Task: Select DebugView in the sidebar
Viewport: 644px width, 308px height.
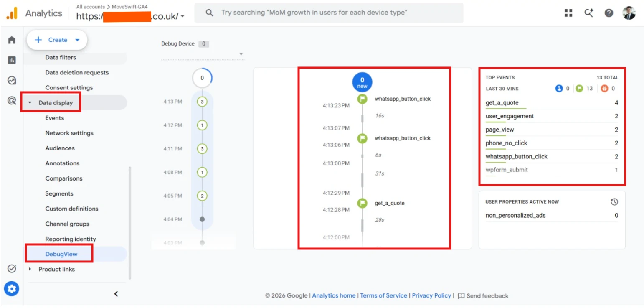Action: point(61,254)
